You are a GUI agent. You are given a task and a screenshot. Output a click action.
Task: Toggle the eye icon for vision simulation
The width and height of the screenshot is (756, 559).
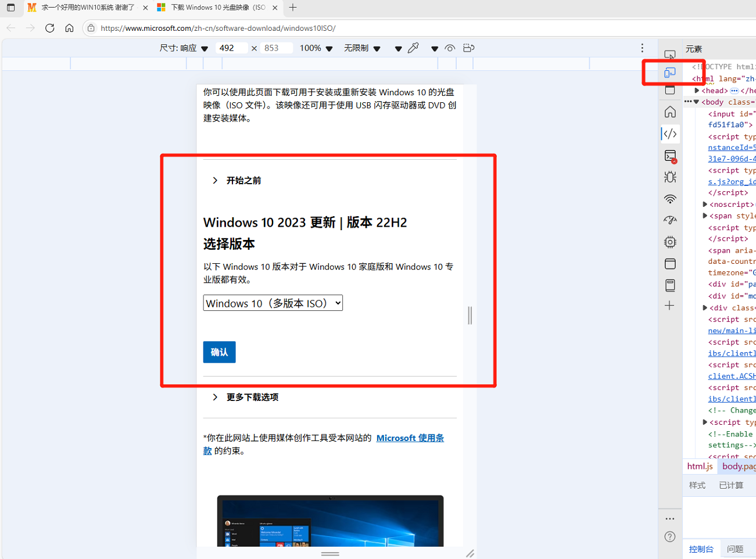click(450, 48)
